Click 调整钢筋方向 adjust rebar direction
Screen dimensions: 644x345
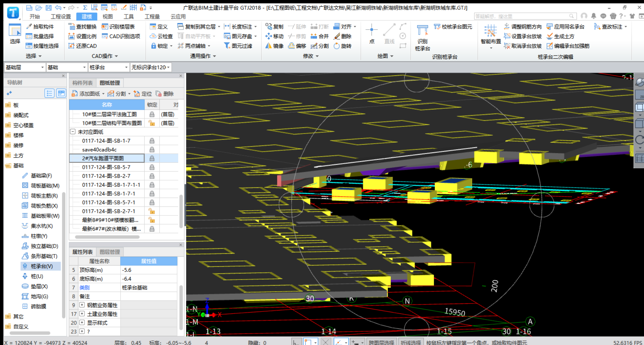(523, 27)
